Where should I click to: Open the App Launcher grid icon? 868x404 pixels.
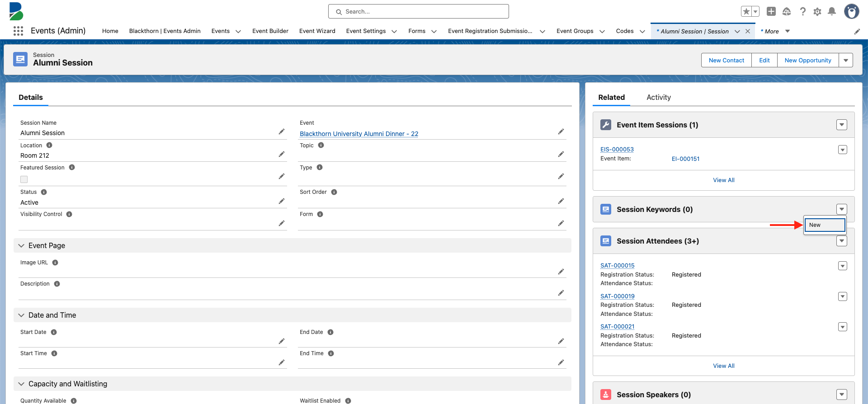18,31
